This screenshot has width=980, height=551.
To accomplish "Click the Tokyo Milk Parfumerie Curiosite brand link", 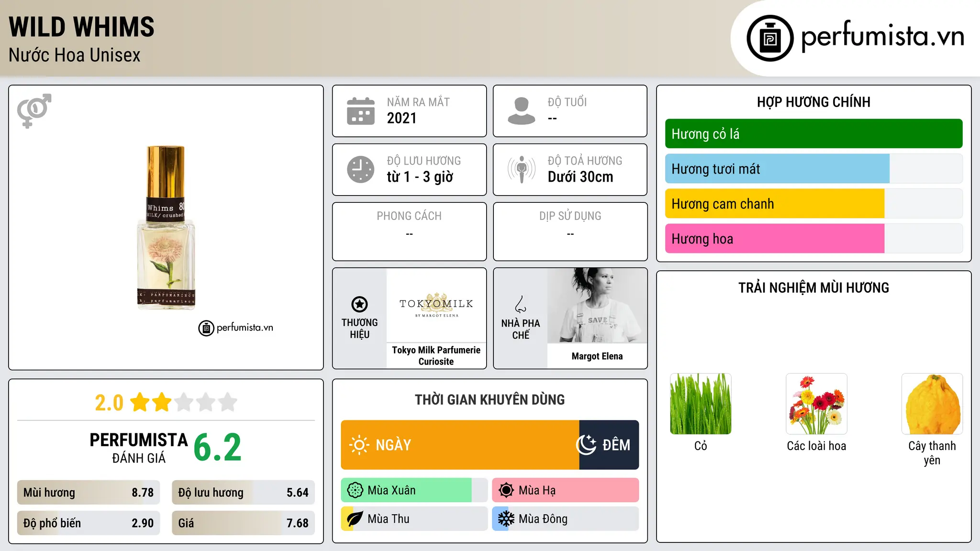I will (x=436, y=356).
